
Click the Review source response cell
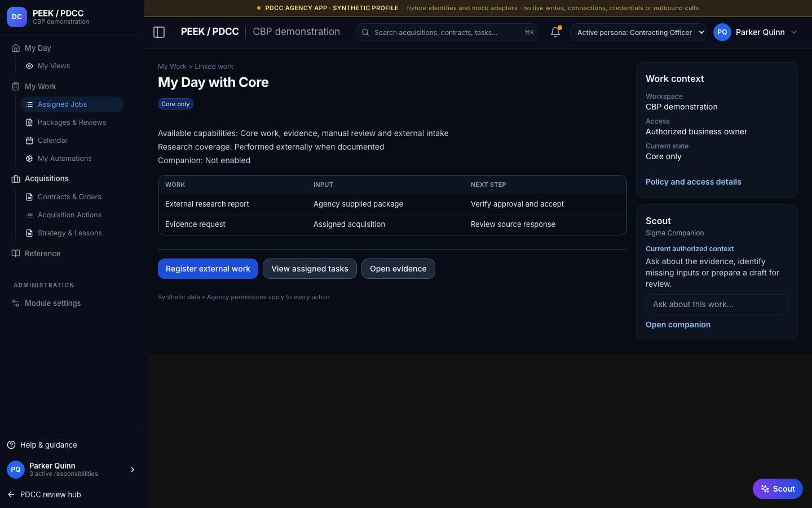tap(513, 224)
